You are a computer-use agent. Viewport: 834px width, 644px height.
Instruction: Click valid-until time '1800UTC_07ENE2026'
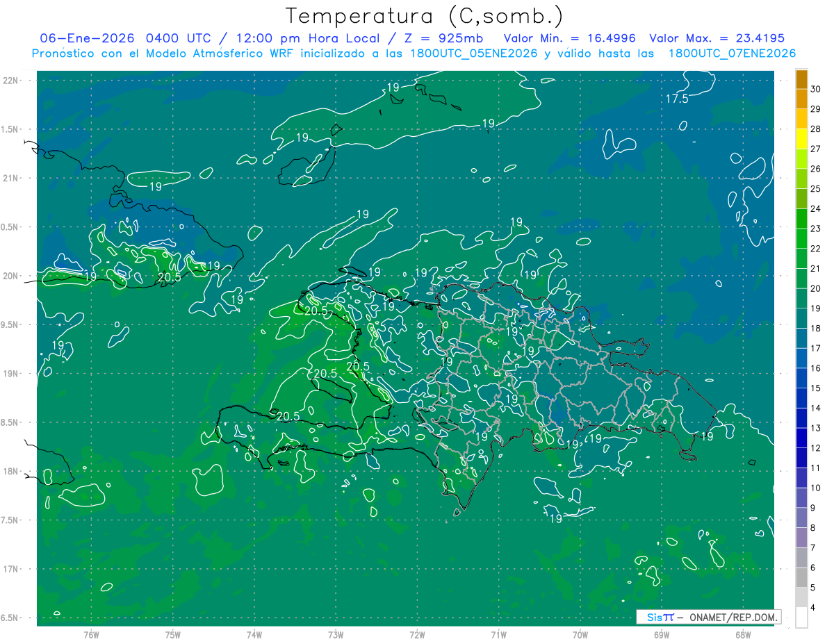[x=732, y=53]
